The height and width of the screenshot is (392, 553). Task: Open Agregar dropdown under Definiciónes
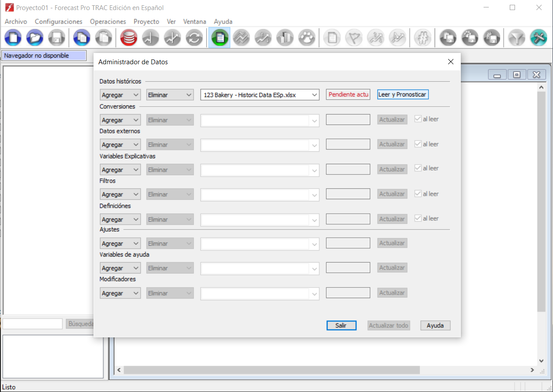tap(120, 219)
